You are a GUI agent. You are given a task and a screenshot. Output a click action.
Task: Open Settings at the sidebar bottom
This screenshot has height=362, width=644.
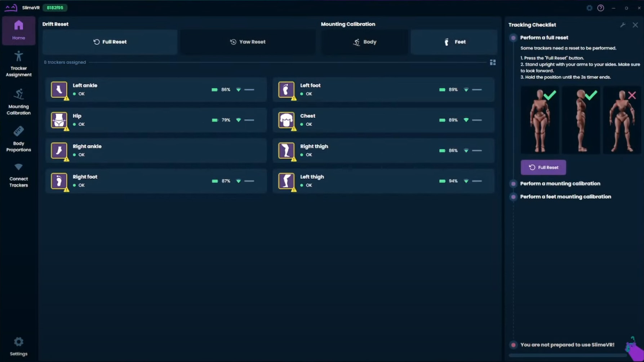point(19,346)
